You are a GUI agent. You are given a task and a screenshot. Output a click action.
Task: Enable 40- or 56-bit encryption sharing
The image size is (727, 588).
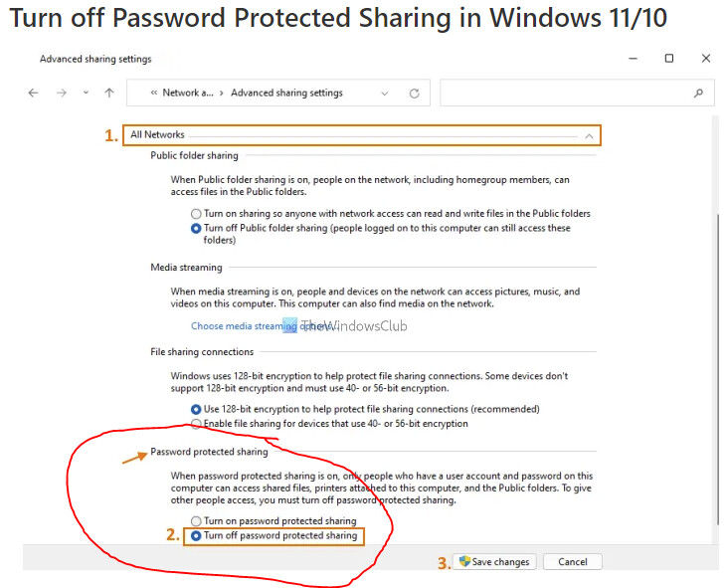(x=196, y=423)
